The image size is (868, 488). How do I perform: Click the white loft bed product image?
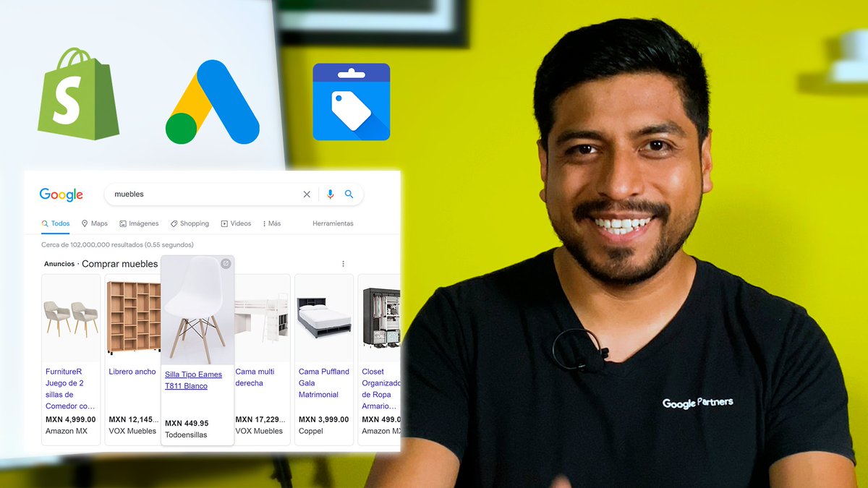point(263,318)
